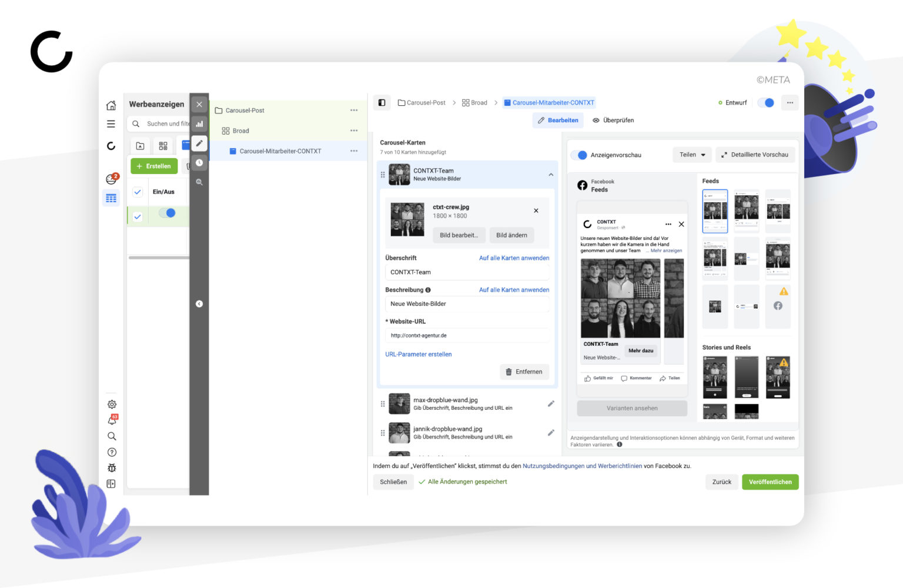Disable the Anzeigenvorschau toggle
Screen dimensions: 903x588
(x=579, y=155)
